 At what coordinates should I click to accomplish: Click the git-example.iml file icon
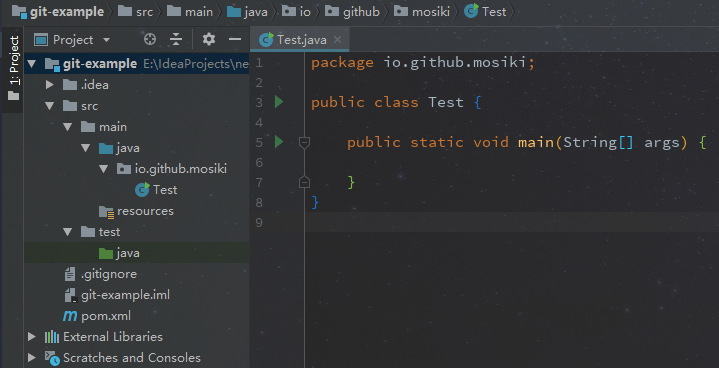click(x=70, y=295)
